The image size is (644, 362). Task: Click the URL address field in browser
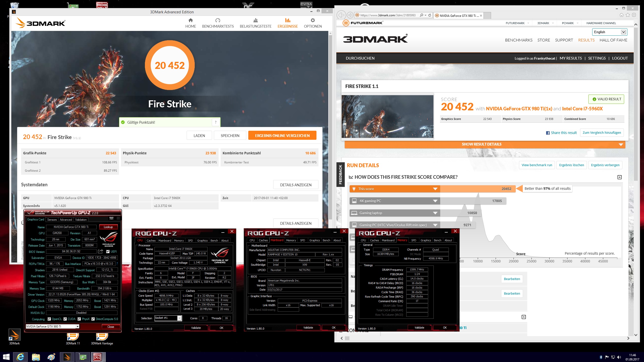[x=387, y=15]
